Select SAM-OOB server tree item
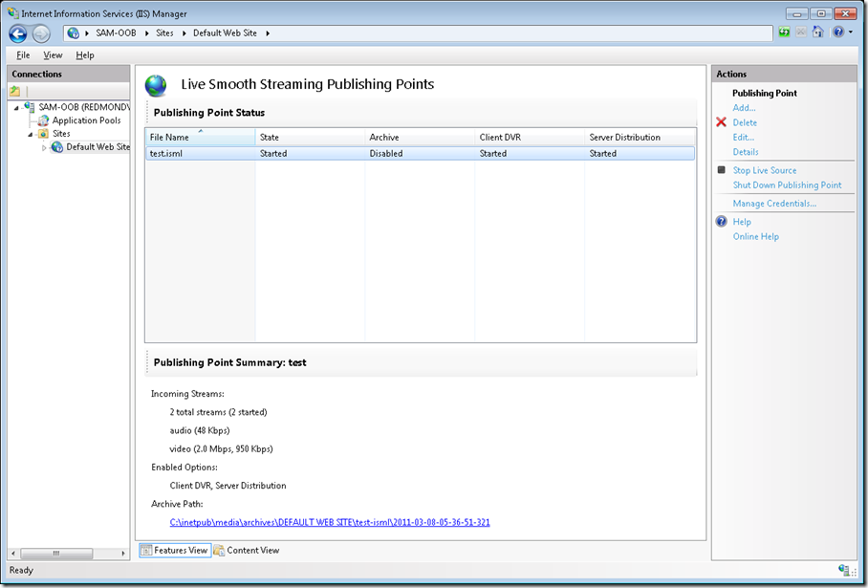 point(84,107)
